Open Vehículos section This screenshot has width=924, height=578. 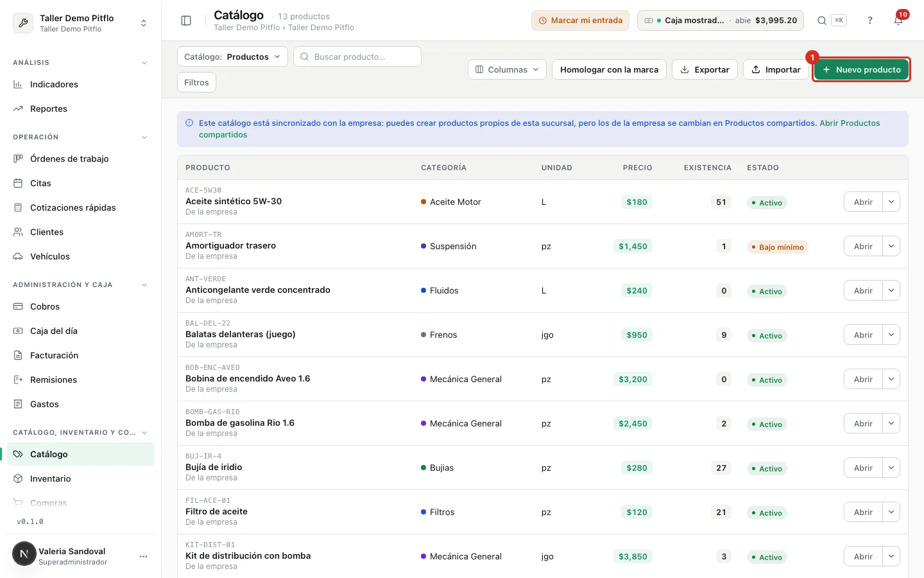tap(80, 256)
